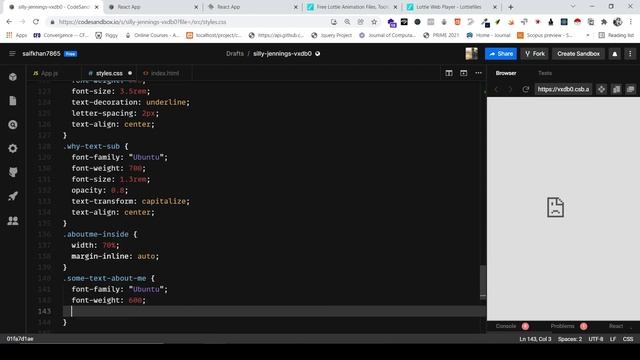Viewport: 640px width, 360px height.
Task: Click Create Sandbox button
Action: [x=578, y=53]
